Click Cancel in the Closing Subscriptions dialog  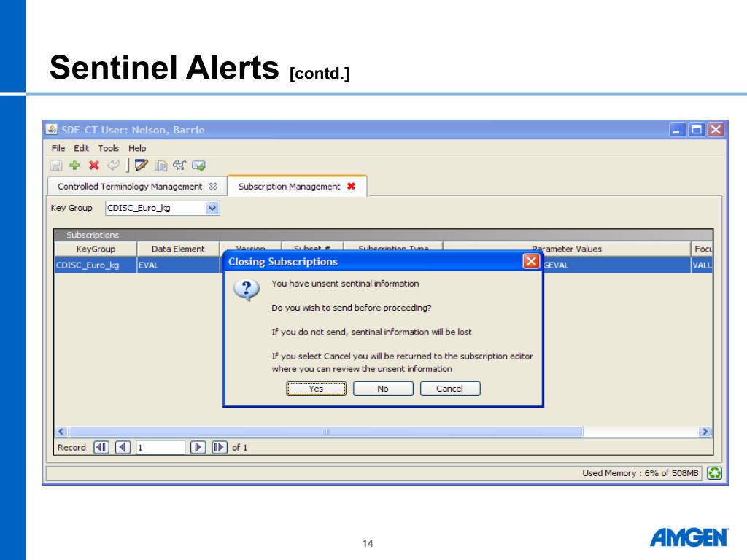point(449,389)
